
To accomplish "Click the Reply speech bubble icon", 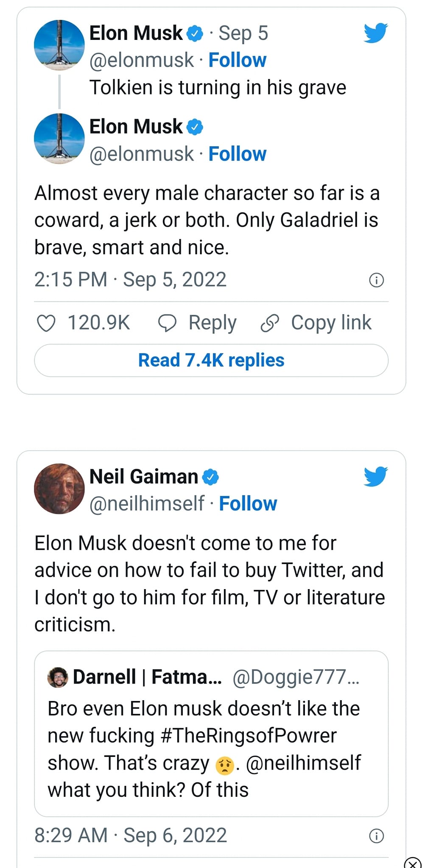I will pyautogui.click(x=167, y=323).
